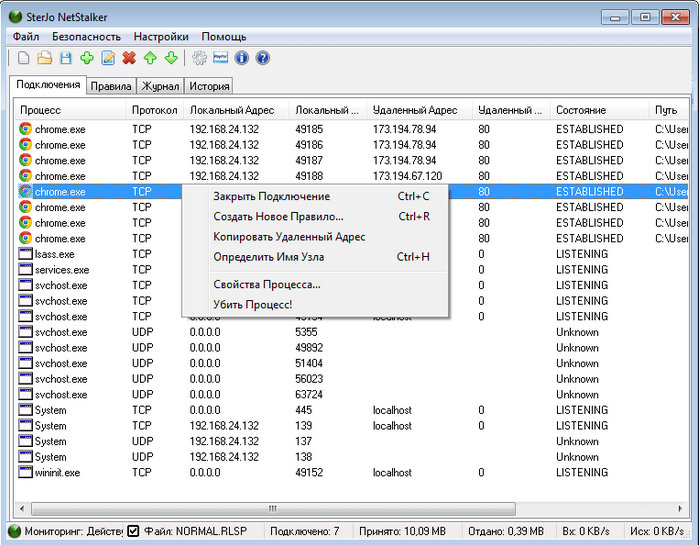Screen dimensions: 700x545
Task: Click horizontal scrollbar thumb
Action: (273, 508)
